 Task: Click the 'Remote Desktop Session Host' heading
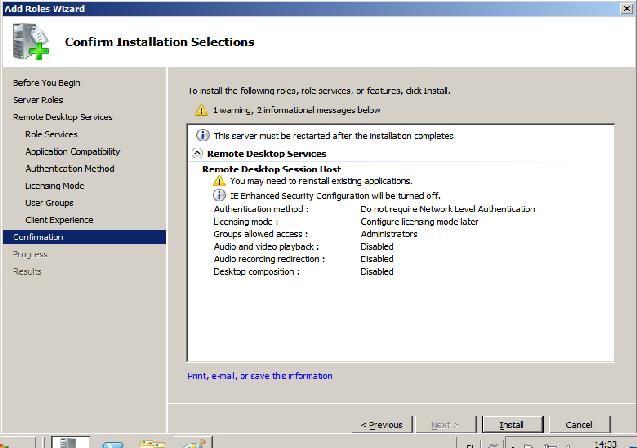coord(271,169)
